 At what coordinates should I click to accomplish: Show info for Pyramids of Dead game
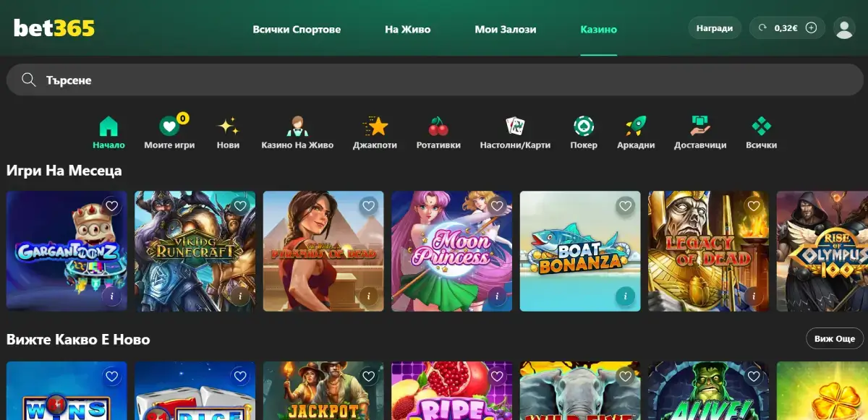[368, 296]
